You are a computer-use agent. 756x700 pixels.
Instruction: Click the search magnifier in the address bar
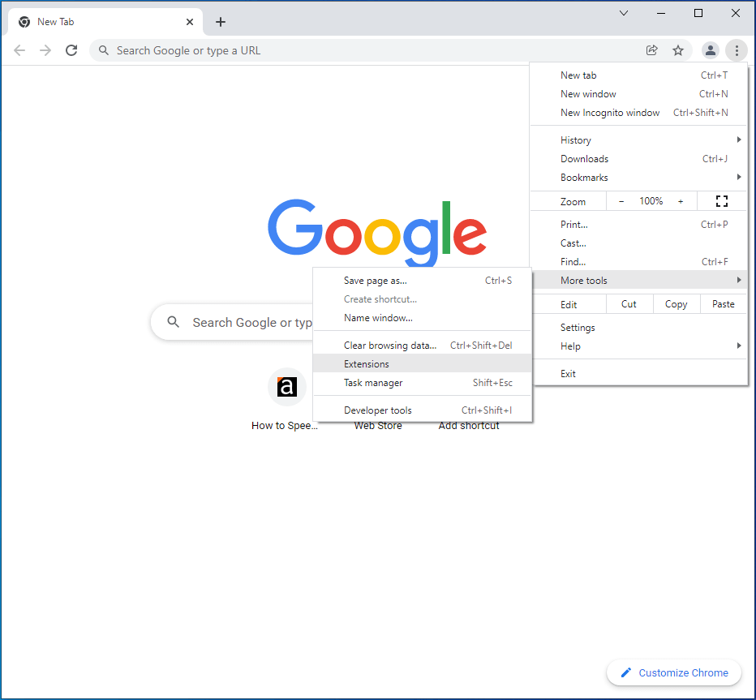[102, 50]
